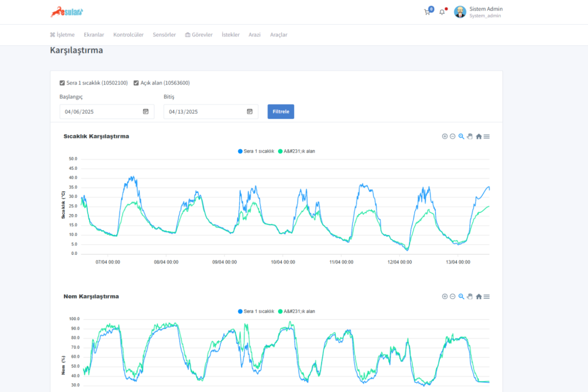588x392 pixels.
Task: Uncheck Açık alan (10563600) checkbox
Action: coord(136,83)
